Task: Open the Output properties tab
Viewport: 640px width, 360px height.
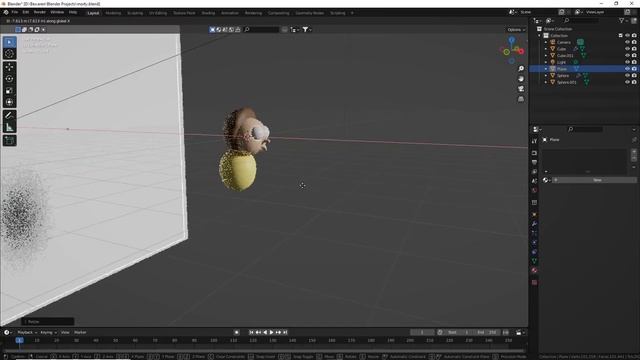Action: 534,162
